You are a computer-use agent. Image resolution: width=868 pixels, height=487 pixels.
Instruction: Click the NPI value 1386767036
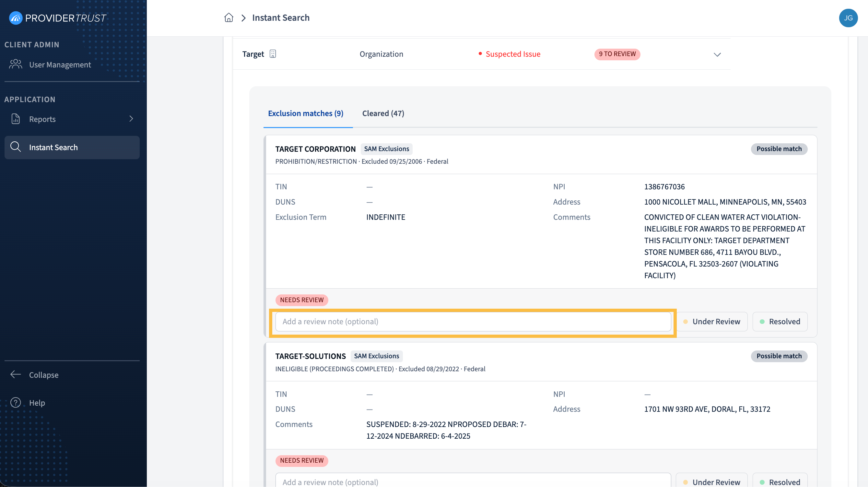click(x=664, y=187)
